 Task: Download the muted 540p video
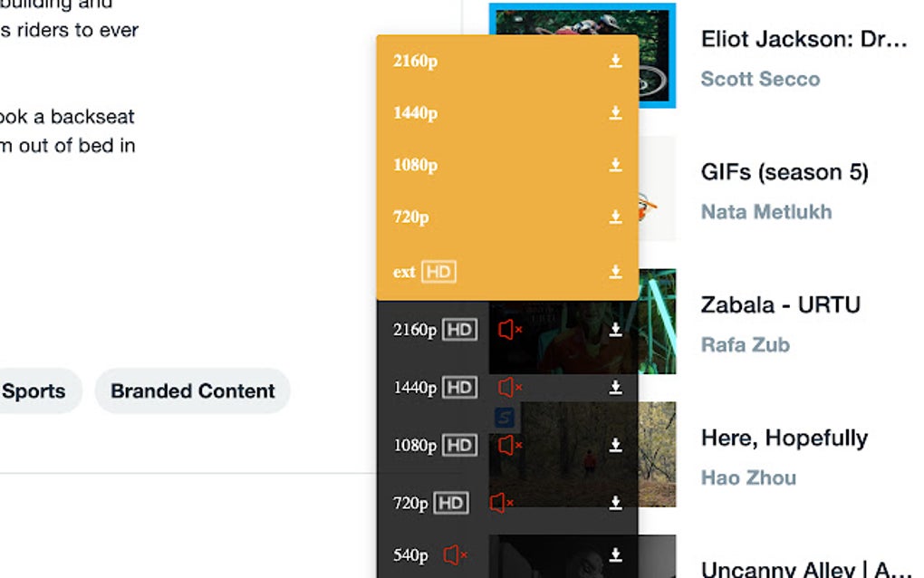615,555
